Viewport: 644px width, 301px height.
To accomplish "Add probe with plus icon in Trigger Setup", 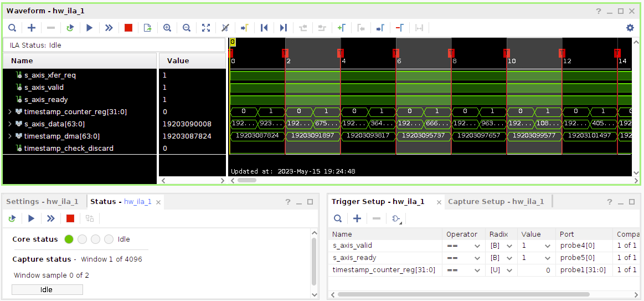I will click(357, 218).
